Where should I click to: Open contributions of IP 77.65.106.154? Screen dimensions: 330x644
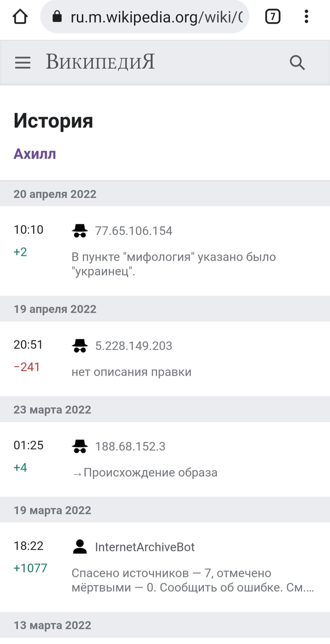point(133,231)
